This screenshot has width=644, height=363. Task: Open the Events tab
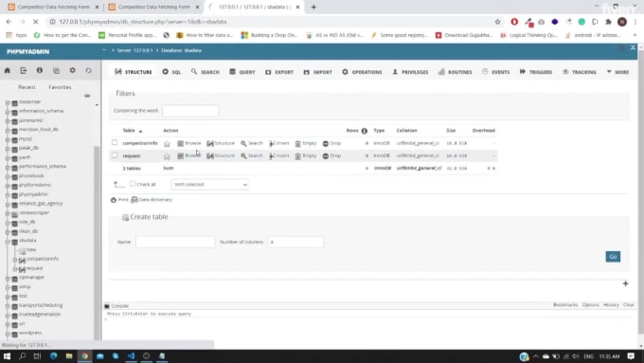coord(495,72)
